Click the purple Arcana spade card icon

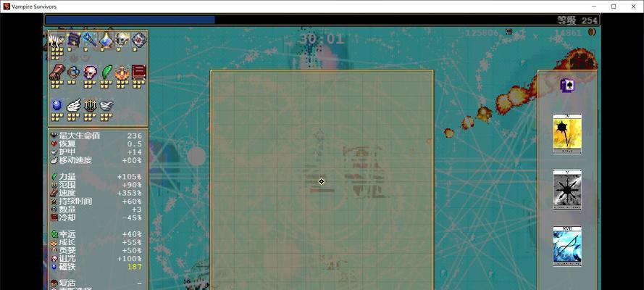click(x=567, y=86)
